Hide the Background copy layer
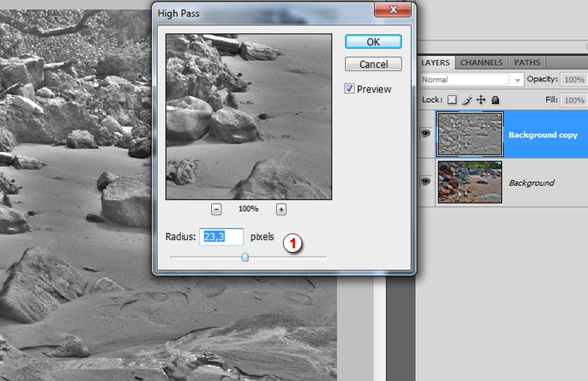Viewport: 588px width, 381px height. tap(426, 134)
